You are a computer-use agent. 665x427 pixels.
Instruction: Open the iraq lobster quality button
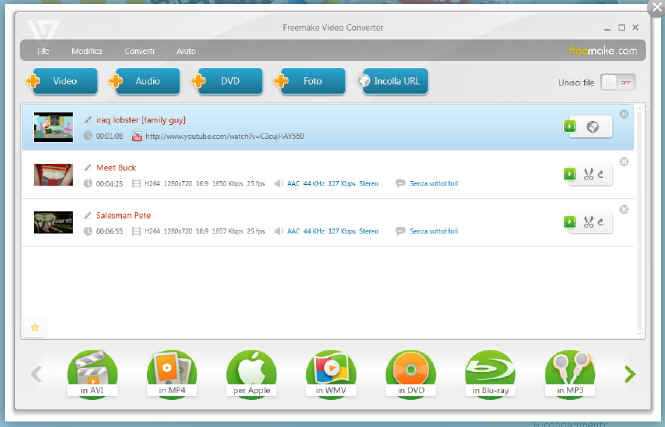(593, 127)
